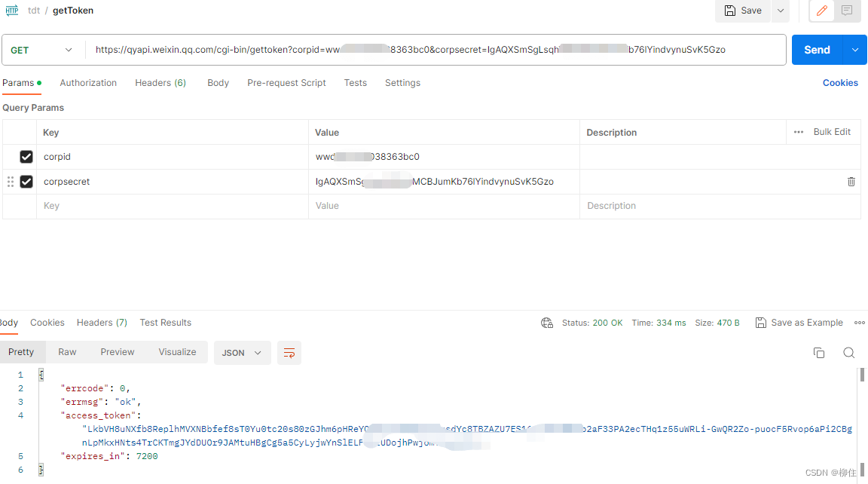Click the "expires_in": 7200 line

109,456
